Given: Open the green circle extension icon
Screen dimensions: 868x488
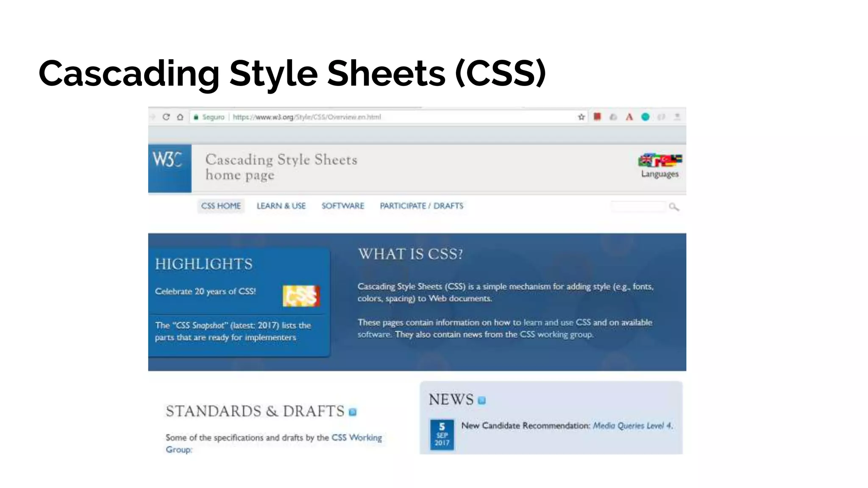Looking at the screenshot, I should [x=645, y=117].
